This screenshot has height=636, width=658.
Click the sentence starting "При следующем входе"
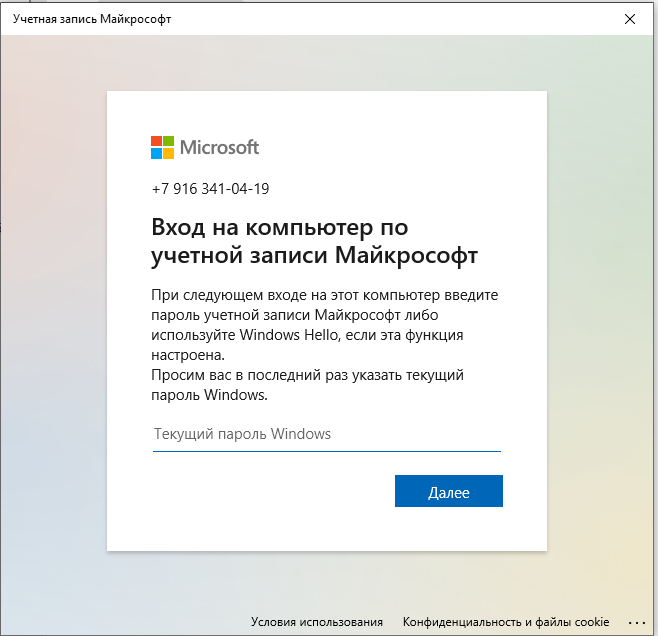click(324, 325)
